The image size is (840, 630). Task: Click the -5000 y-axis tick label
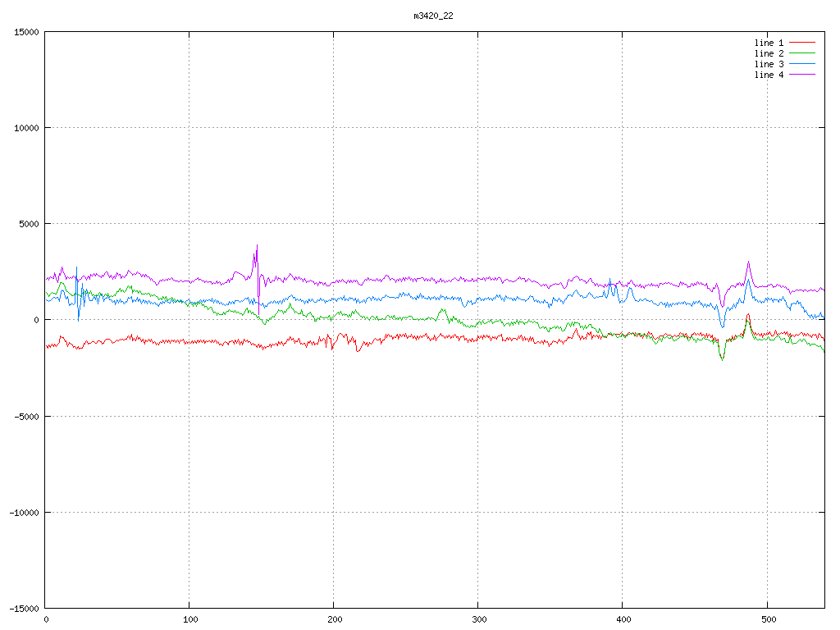26,416
